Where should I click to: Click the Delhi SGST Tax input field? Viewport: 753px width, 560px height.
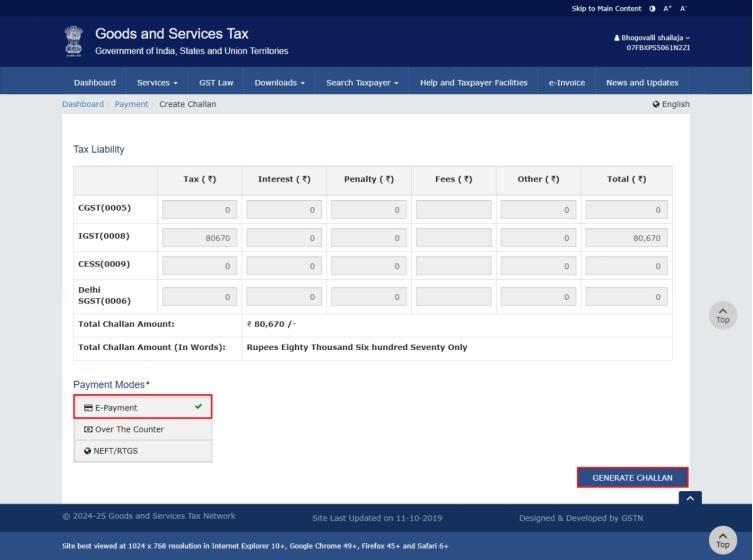pyautogui.click(x=200, y=297)
